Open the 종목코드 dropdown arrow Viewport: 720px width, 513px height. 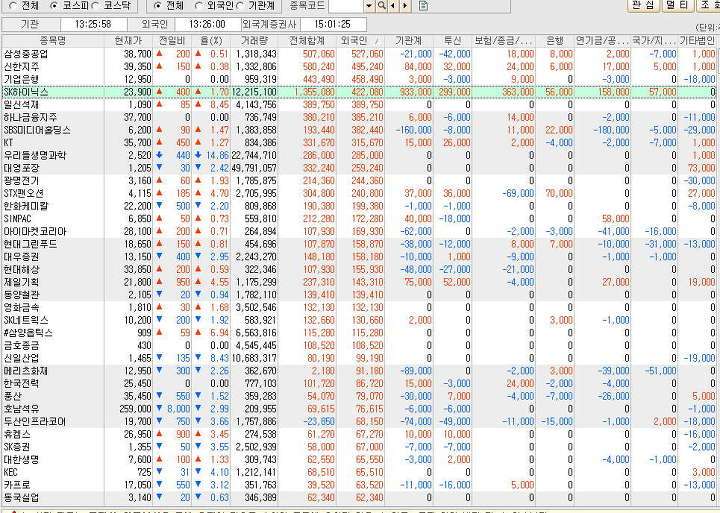370,6
